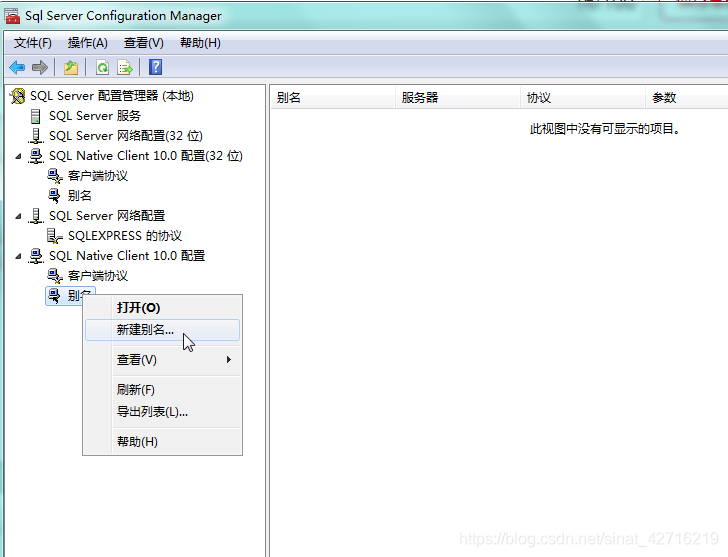Click the Help question mark toolbar icon
728x557 pixels.
point(156,67)
